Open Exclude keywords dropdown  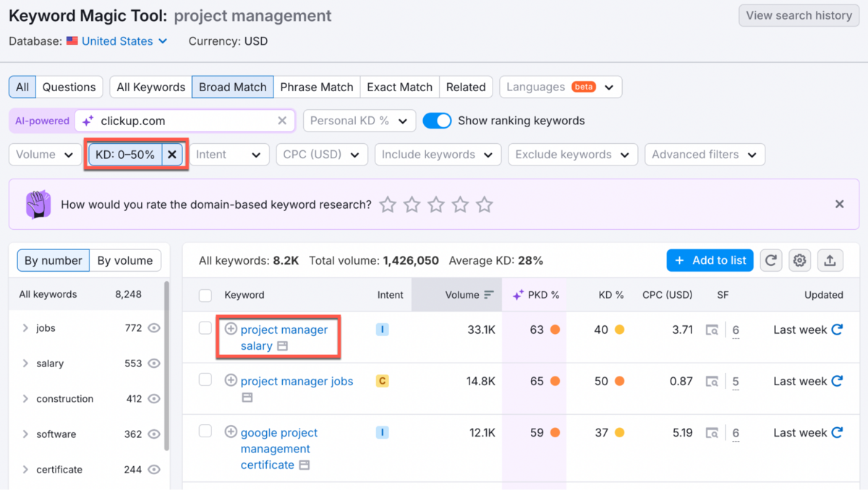click(x=573, y=155)
